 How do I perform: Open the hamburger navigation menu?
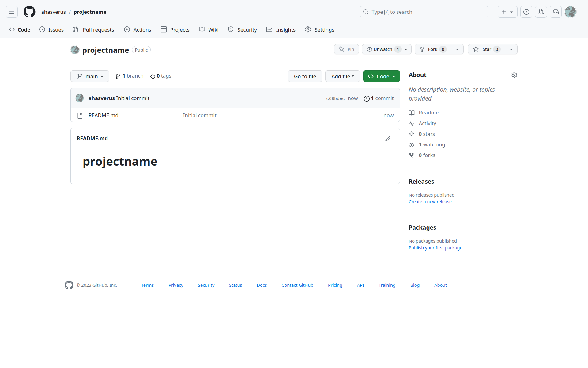coord(12,12)
